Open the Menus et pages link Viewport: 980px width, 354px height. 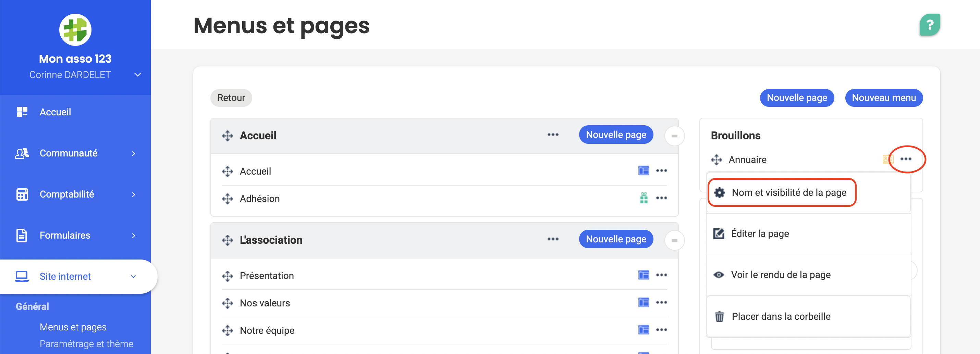click(73, 327)
